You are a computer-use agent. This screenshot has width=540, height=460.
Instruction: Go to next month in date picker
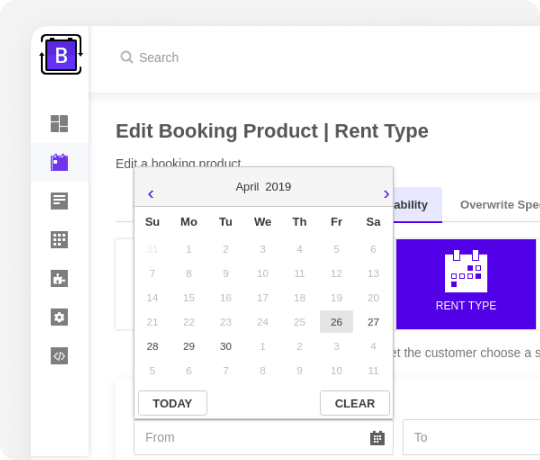pos(386,194)
